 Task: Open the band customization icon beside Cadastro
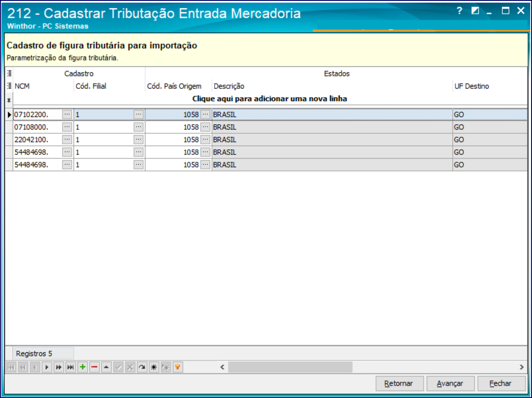point(9,74)
